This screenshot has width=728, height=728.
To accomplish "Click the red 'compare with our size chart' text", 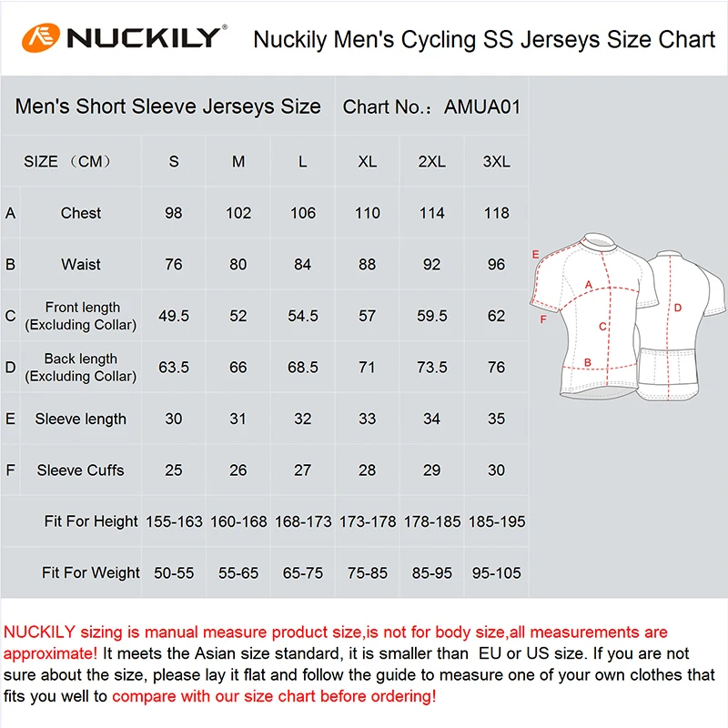I will coord(274,696).
